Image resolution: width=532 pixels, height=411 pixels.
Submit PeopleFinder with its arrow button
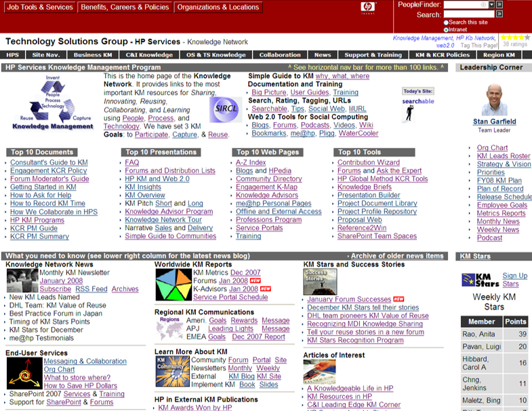(x=499, y=5)
